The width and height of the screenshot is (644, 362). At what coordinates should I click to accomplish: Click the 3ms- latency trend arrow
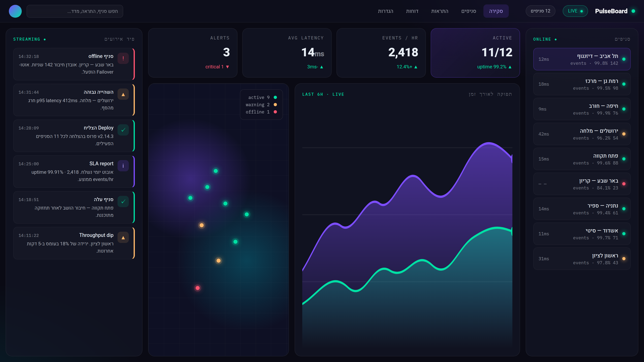click(x=322, y=67)
